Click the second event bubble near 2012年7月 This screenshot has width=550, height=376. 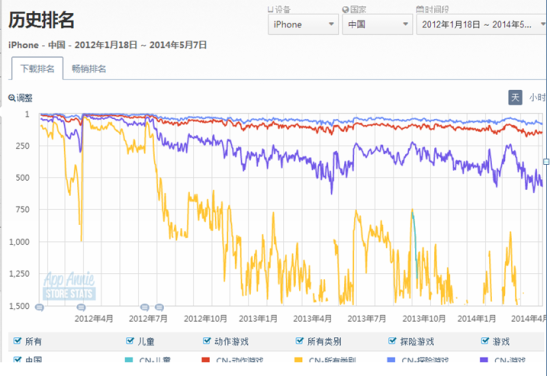coord(159,308)
